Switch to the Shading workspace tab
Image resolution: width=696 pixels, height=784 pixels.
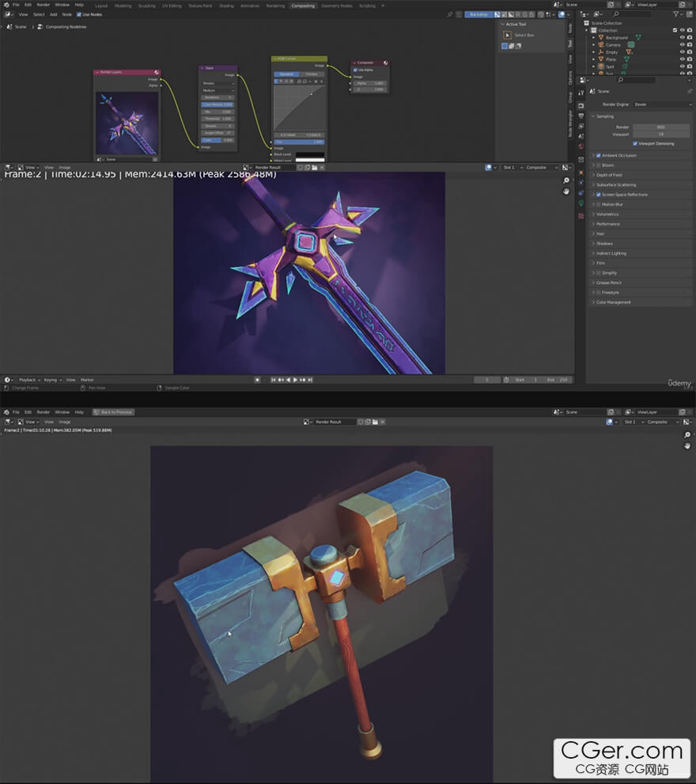coord(226,6)
